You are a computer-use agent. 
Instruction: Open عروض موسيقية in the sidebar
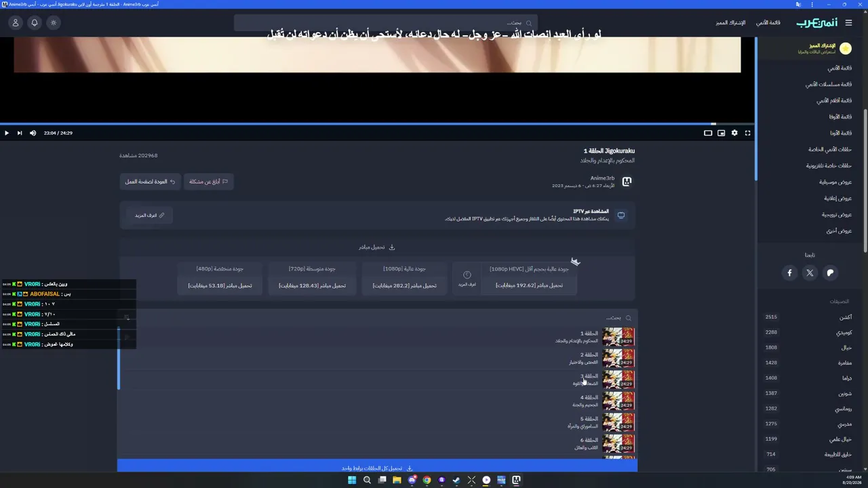[x=835, y=182]
